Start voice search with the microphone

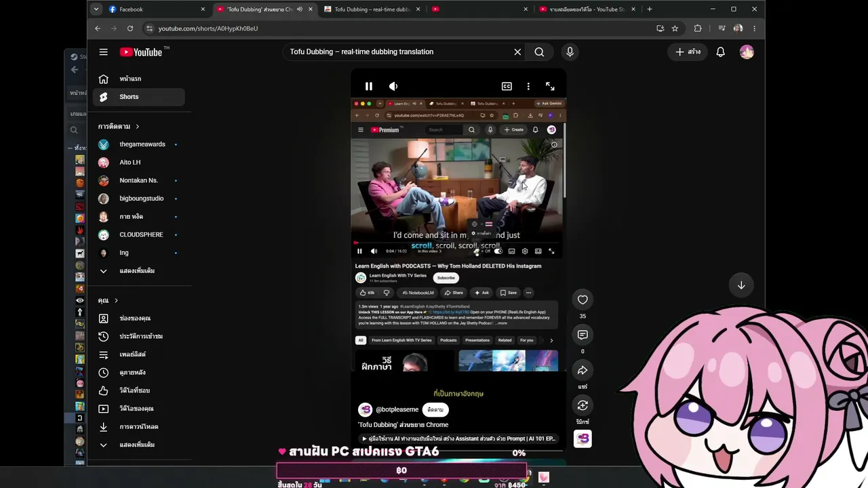(570, 52)
